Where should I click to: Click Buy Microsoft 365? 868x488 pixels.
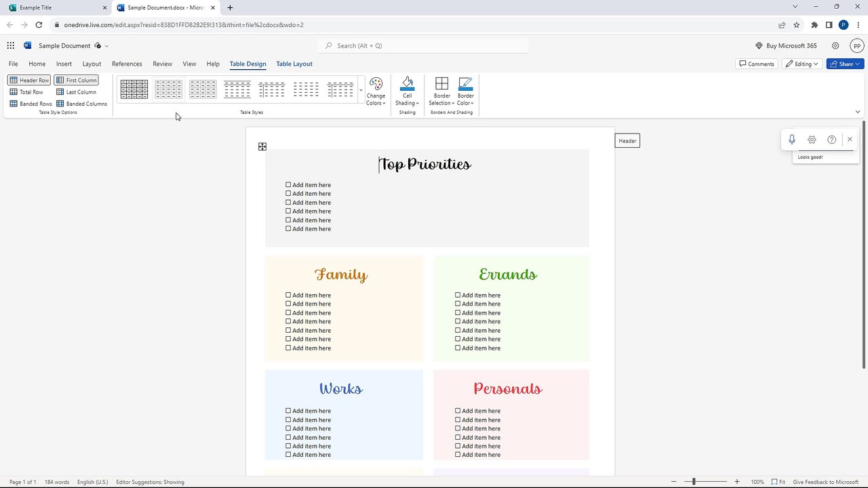[786, 45]
